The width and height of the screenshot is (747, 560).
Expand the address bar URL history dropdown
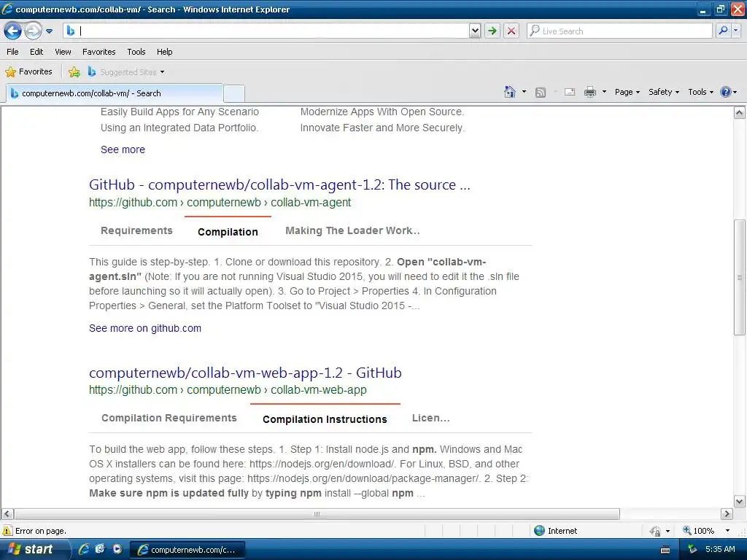(x=475, y=31)
